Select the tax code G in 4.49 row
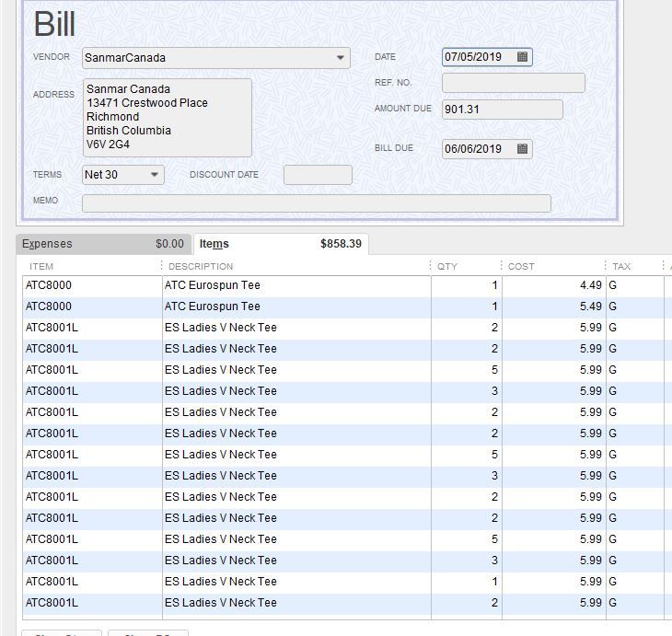Viewport: 672px width, 636px height. (x=634, y=285)
